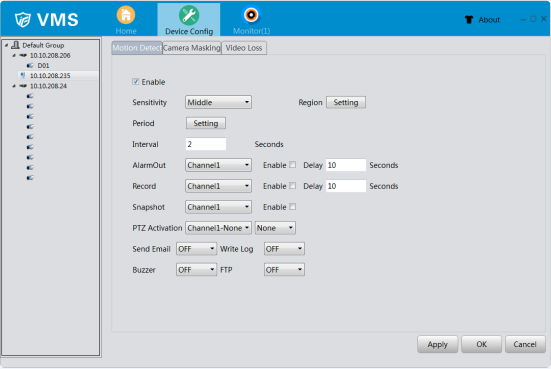Enable the Snapshot checkbox
This screenshot has width=551, height=369.
click(x=292, y=207)
